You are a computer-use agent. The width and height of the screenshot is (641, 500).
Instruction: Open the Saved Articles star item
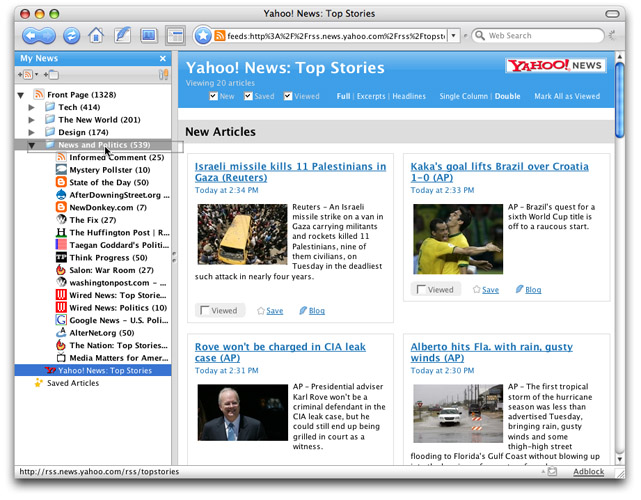click(72, 383)
